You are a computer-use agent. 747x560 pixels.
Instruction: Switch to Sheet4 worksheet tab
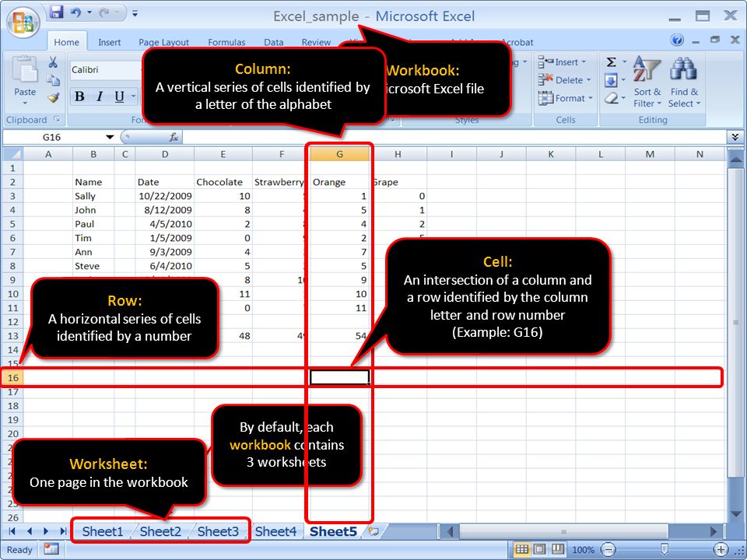(x=275, y=531)
